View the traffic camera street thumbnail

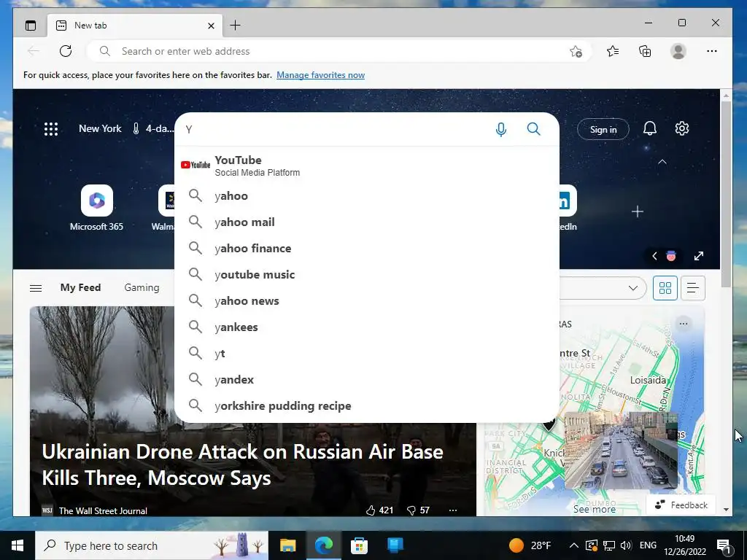(x=621, y=451)
